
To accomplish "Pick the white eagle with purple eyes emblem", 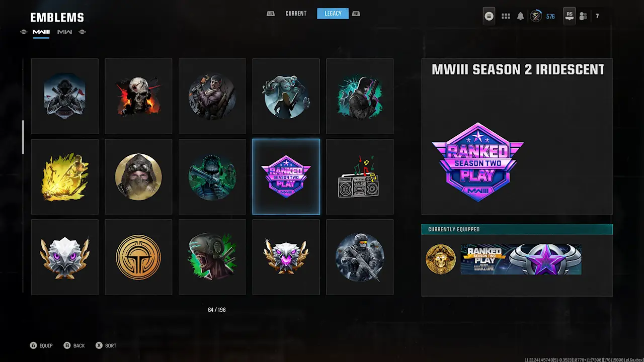I will (x=64, y=257).
